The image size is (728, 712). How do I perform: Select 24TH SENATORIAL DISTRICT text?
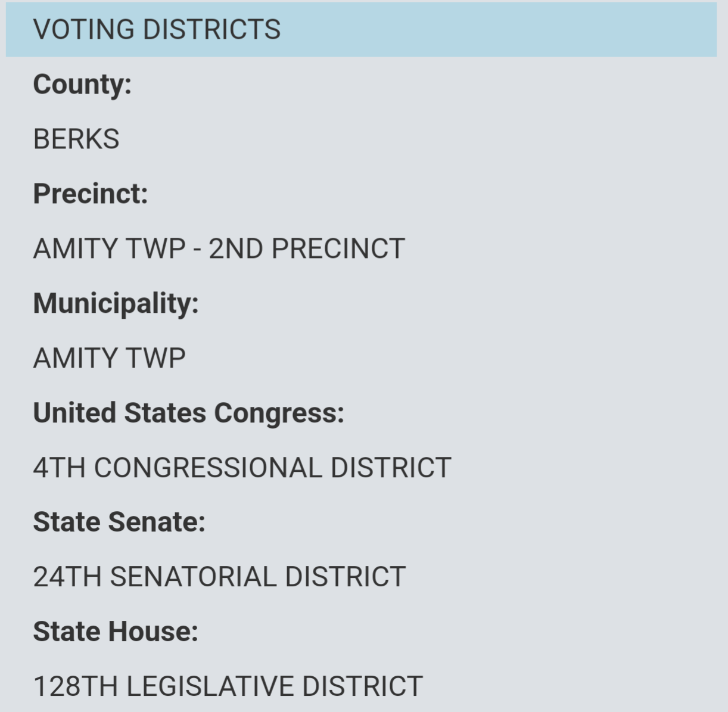pos(219,577)
